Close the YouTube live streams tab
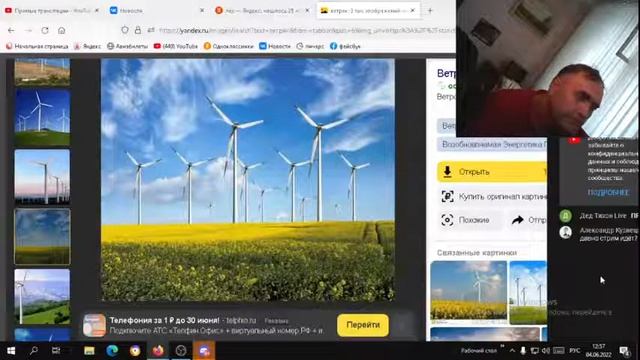 (x=97, y=11)
